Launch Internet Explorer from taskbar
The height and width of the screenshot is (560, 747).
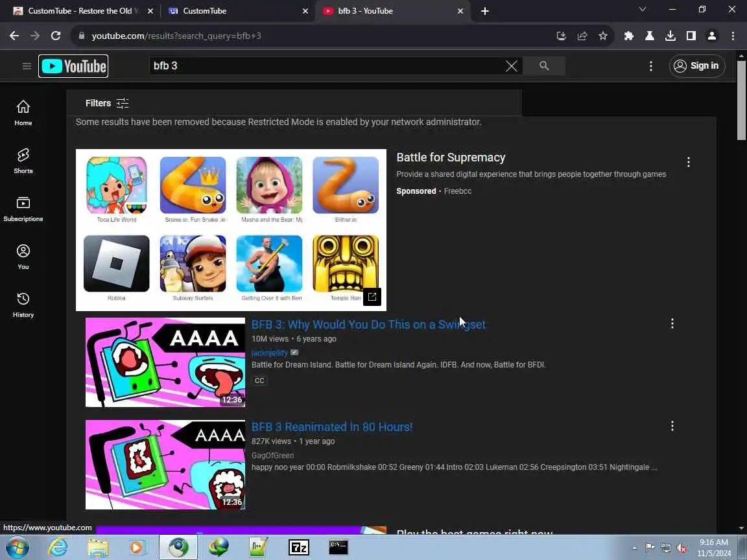pyautogui.click(x=58, y=548)
